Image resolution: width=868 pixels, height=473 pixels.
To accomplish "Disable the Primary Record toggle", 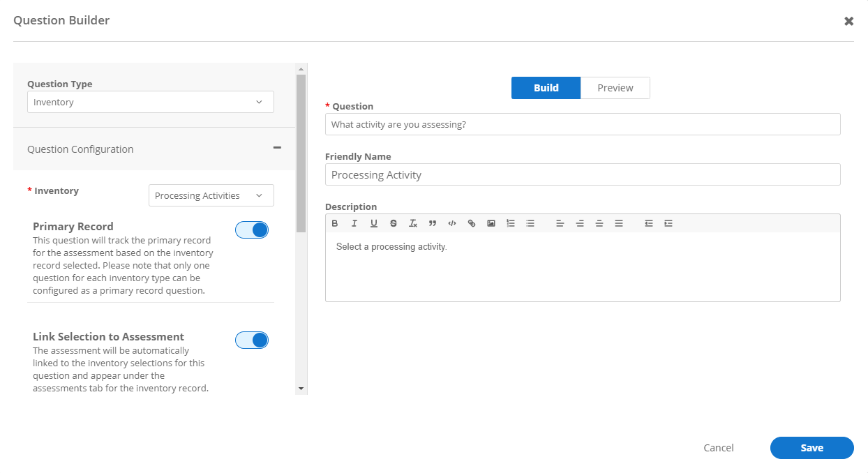I will pos(252,230).
